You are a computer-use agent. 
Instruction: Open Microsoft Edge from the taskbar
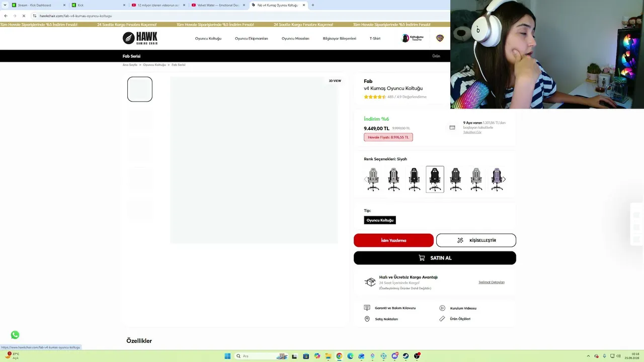[x=350, y=356]
